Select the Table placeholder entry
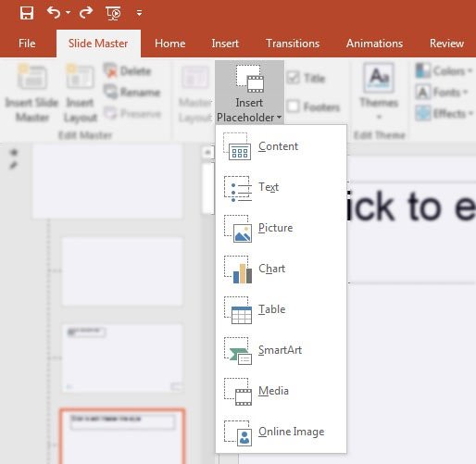 coord(281,309)
